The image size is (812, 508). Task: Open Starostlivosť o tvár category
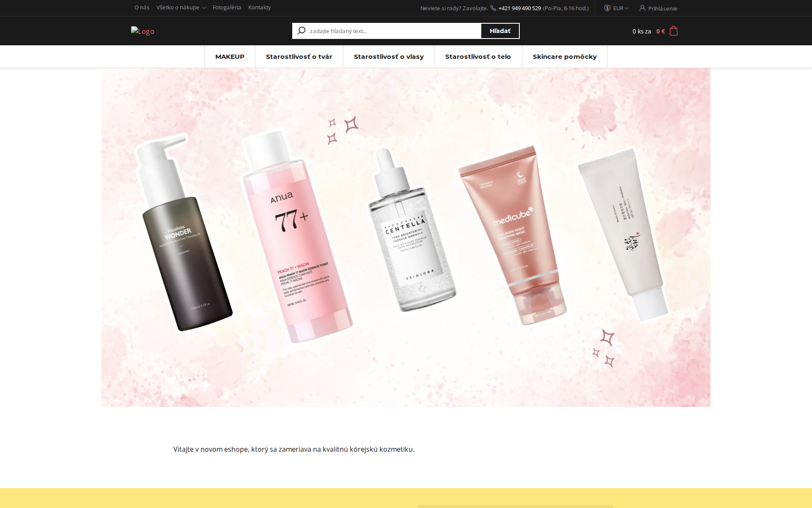tap(299, 57)
